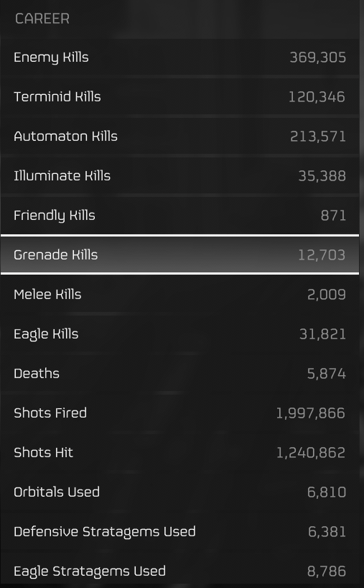Highlight the Orbitals Used row

point(179,492)
